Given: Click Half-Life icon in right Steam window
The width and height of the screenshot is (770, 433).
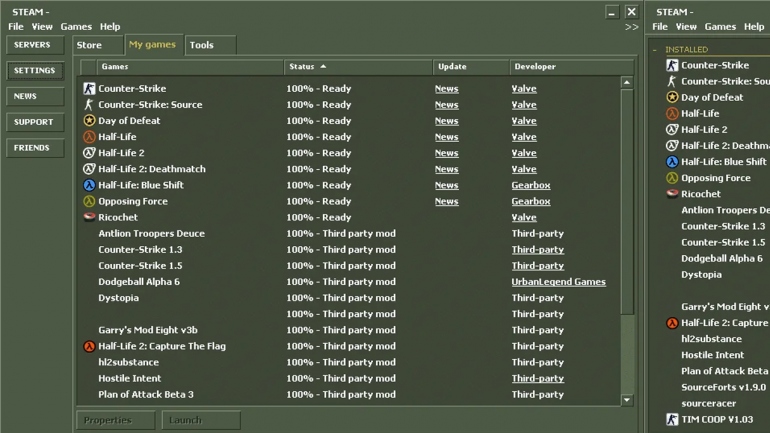Looking at the screenshot, I should [672, 113].
